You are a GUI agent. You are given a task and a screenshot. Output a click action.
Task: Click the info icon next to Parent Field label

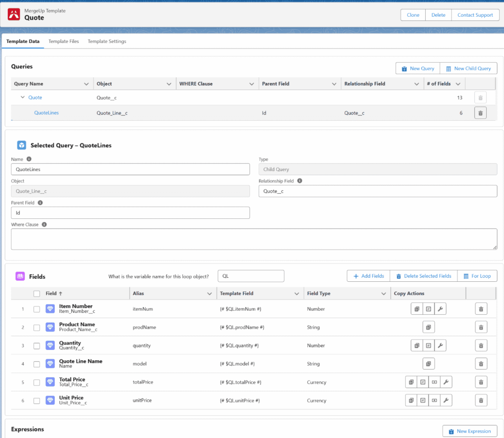tap(40, 203)
